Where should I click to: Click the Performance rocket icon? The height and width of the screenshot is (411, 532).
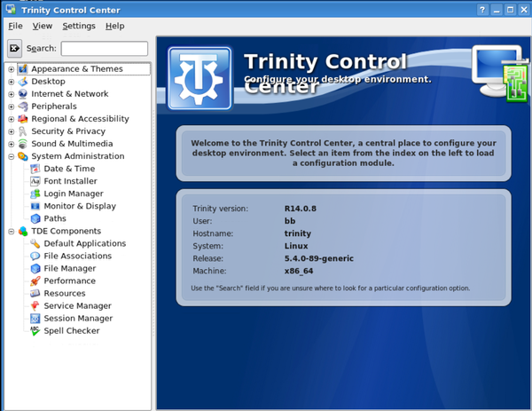(35, 281)
